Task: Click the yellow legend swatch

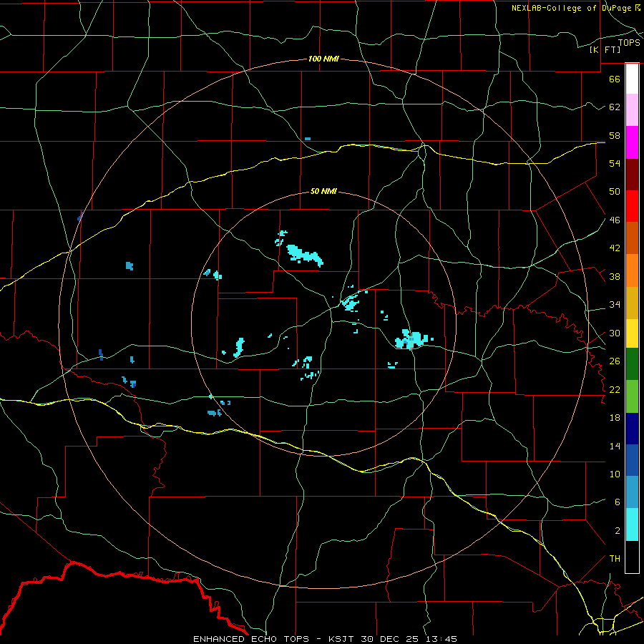Action: 632,333
